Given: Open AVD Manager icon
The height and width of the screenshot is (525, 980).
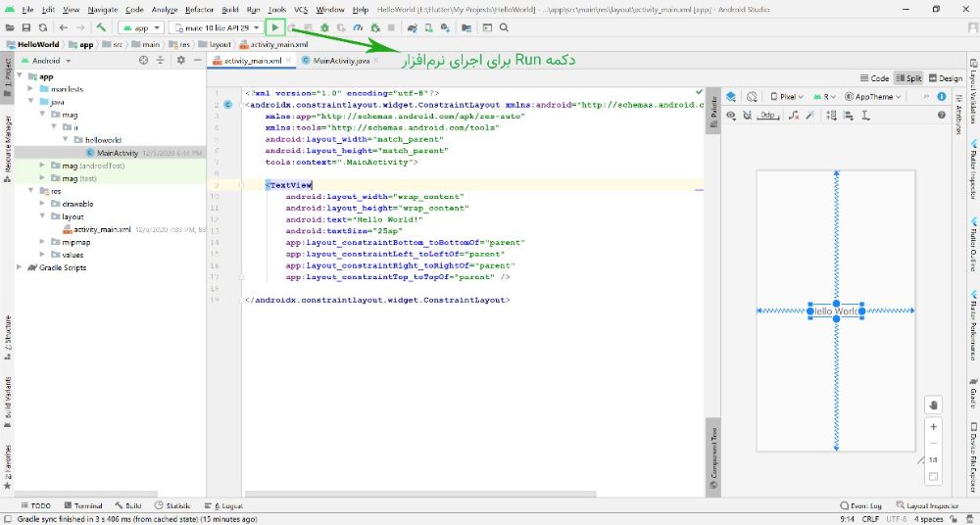Looking at the screenshot, I should (429, 27).
